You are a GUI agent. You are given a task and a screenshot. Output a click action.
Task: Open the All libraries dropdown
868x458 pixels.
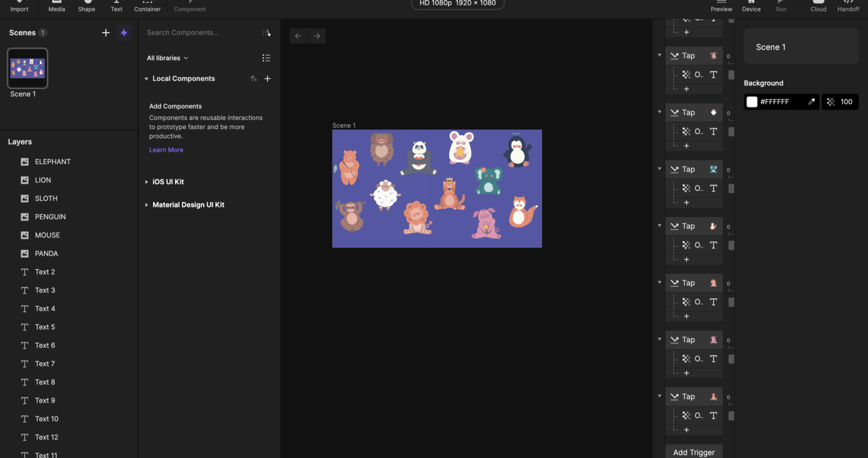pyautogui.click(x=168, y=58)
